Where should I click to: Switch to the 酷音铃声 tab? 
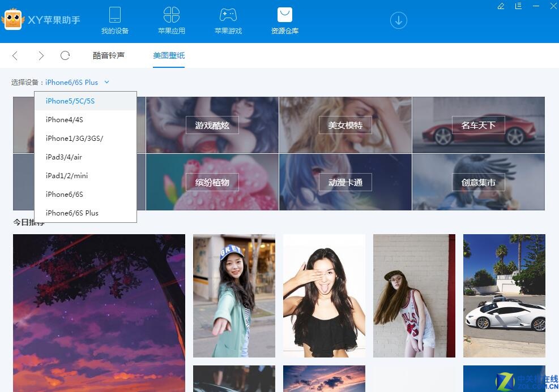click(109, 55)
